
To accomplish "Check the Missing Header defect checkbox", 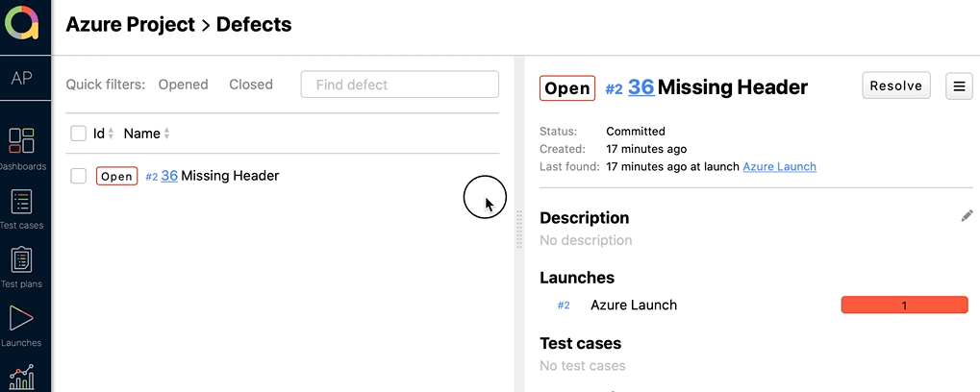I will click(79, 176).
